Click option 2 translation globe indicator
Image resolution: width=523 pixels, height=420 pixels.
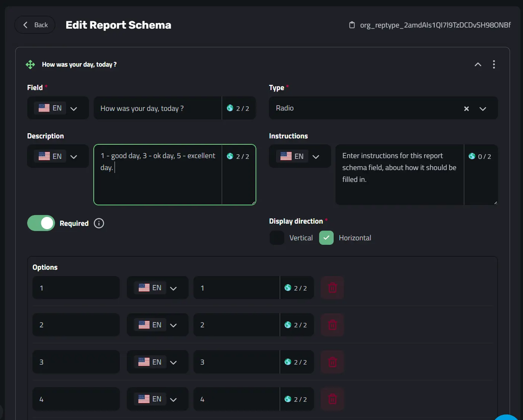coord(296,325)
